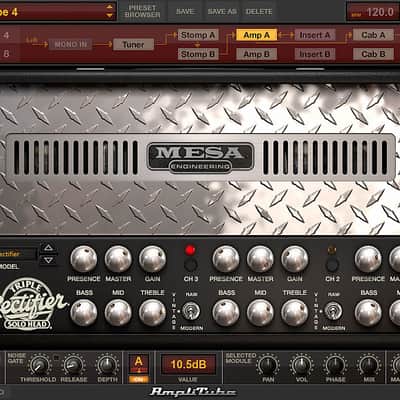
Task: Switch to the Cab A module
Action: 373,35
